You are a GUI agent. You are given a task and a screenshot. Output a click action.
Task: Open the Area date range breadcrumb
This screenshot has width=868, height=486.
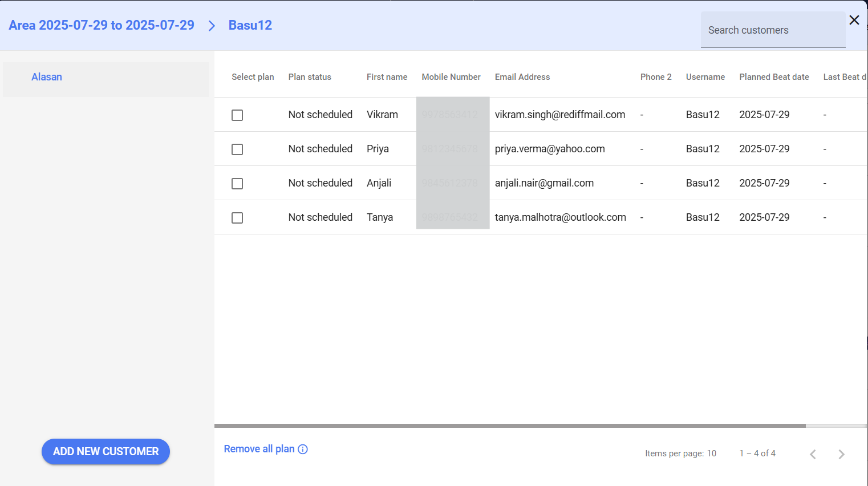click(x=102, y=25)
